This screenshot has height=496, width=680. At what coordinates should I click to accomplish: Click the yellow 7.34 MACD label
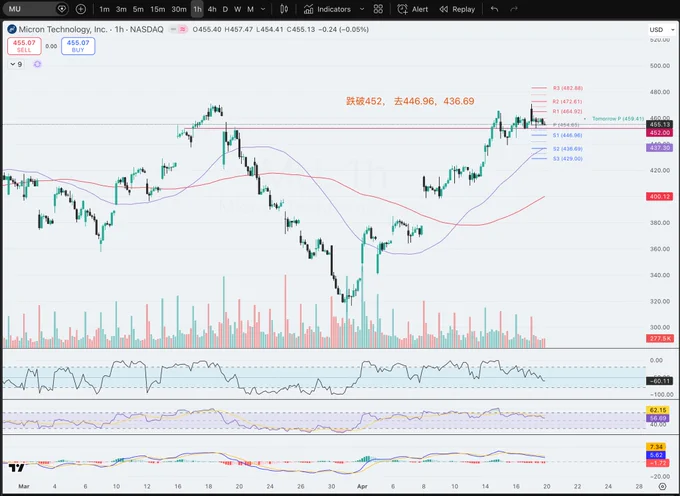[656, 447]
